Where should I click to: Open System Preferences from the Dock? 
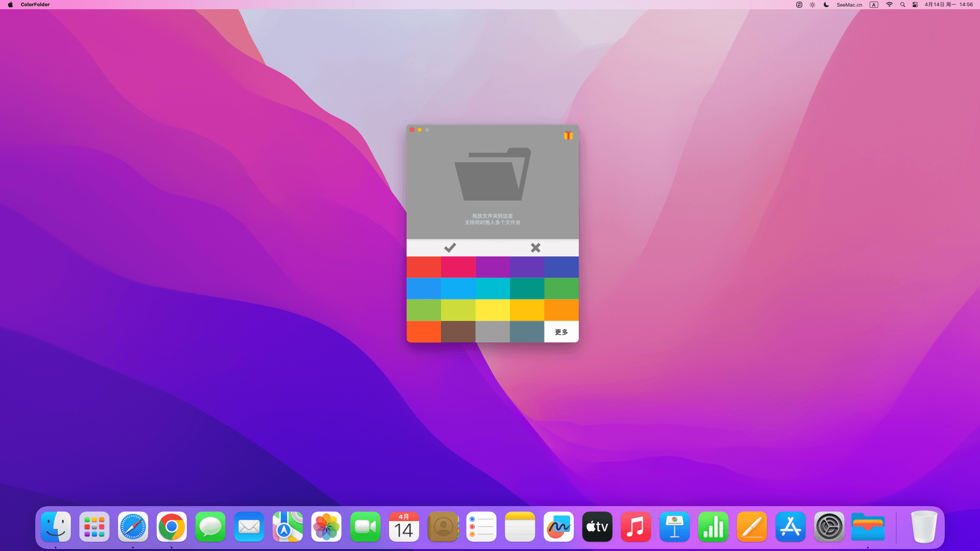point(829,527)
